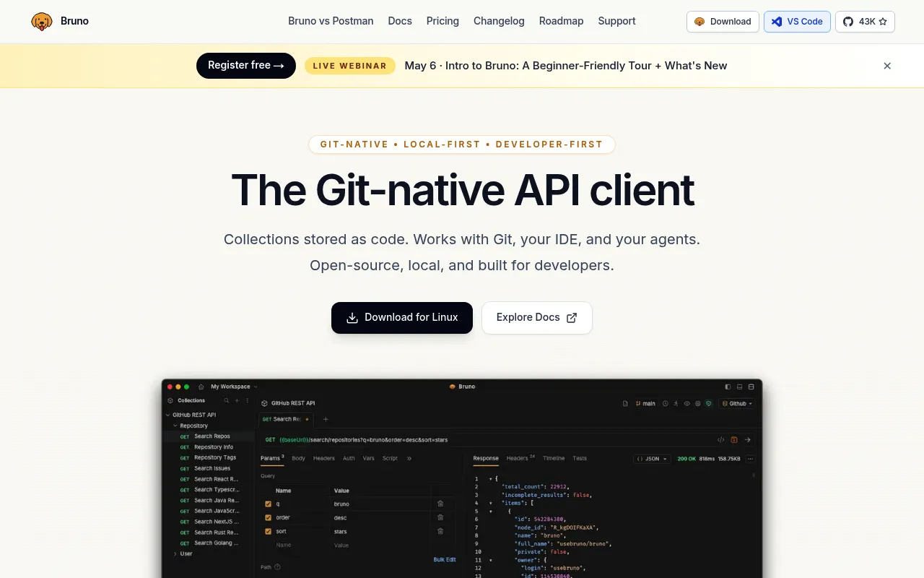The height and width of the screenshot is (578, 924).
Task: Select the Repository Info request
Action: coord(208,447)
